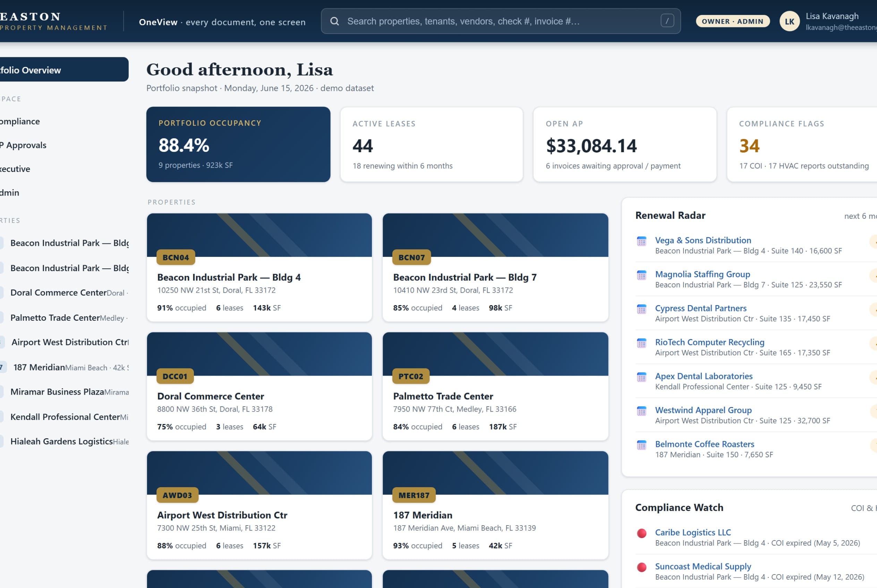
Task: Click calendar icon beside Belmonte Coffee Roasters
Action: tap(641, 445)
